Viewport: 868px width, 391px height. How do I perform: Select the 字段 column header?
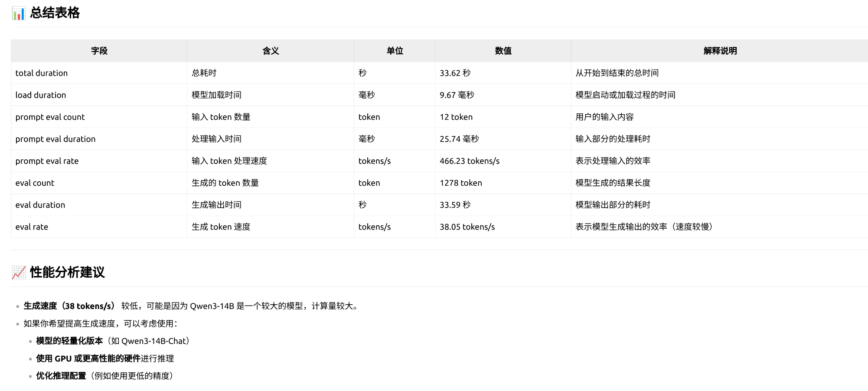(x=99, y=51)
